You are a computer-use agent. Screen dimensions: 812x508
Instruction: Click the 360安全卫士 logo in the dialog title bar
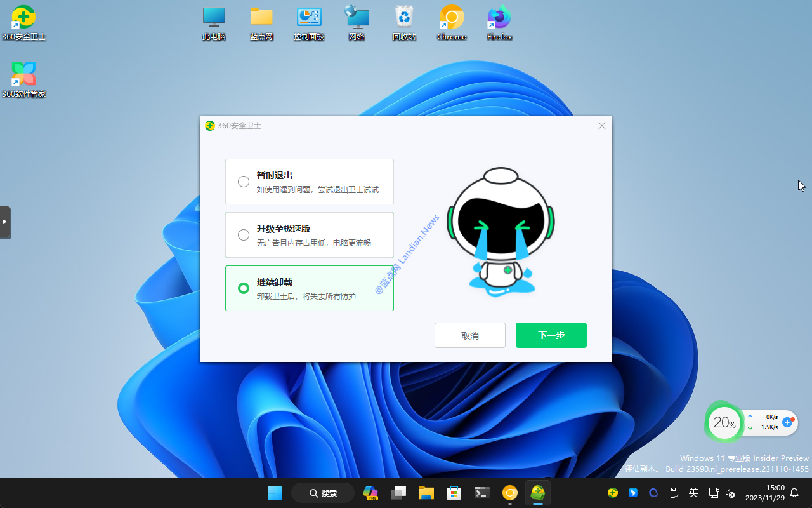point(210,126)
